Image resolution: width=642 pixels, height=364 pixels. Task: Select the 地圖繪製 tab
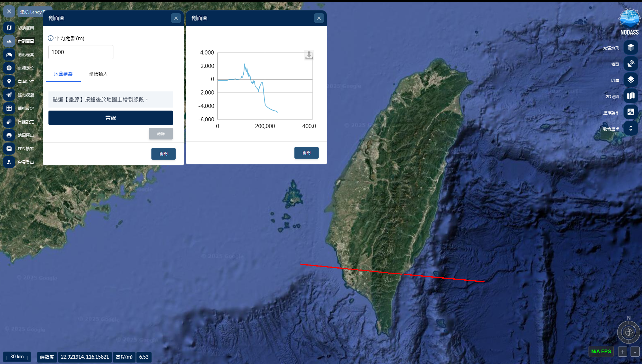[63, 74]
